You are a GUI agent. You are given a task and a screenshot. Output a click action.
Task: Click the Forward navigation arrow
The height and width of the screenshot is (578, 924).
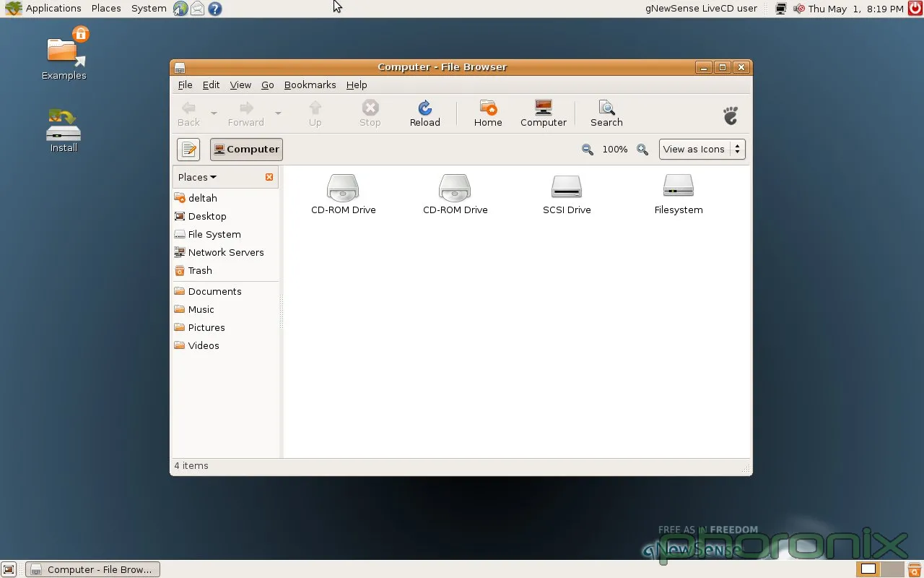click(x=246, y=113)
